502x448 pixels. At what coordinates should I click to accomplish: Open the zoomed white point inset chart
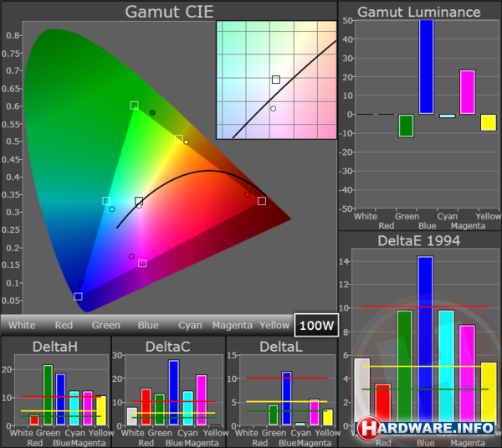[276, 80]
